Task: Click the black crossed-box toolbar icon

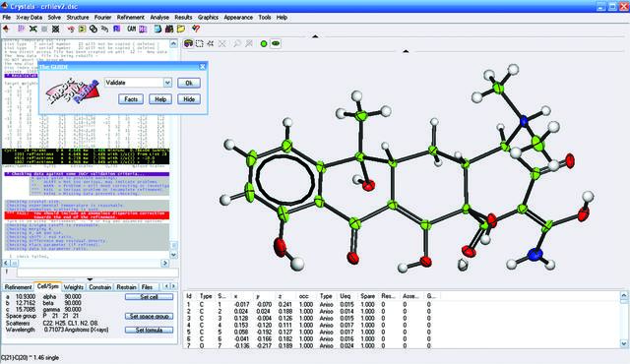Action: click(x=56, y=29)
